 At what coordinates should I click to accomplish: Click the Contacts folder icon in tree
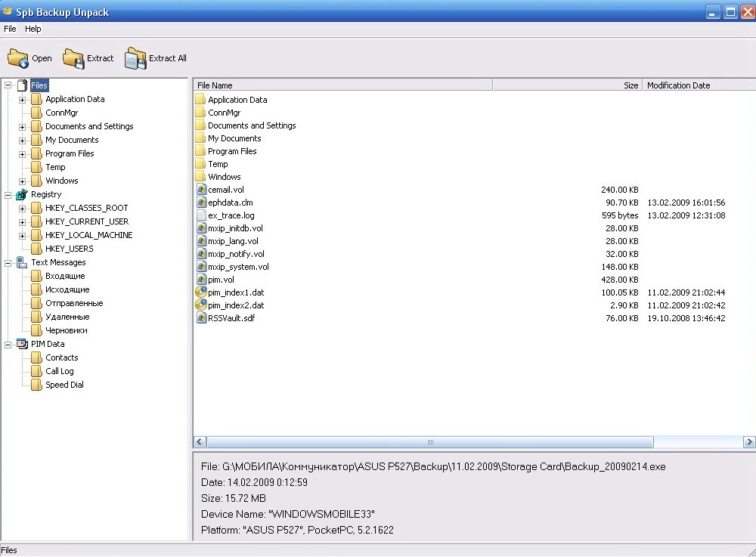[36, 357]
